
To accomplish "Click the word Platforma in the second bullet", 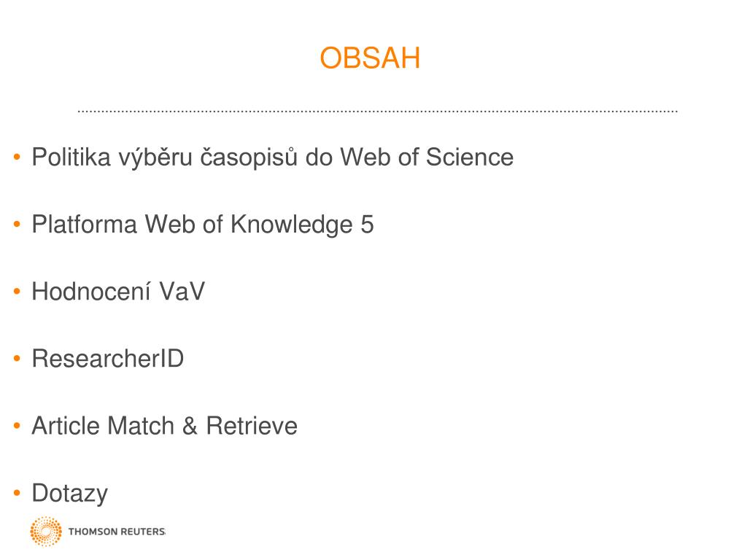I will point(84,224).
